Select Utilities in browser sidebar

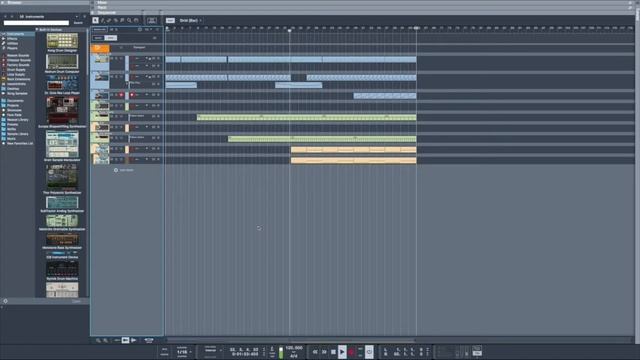[12, 43]
